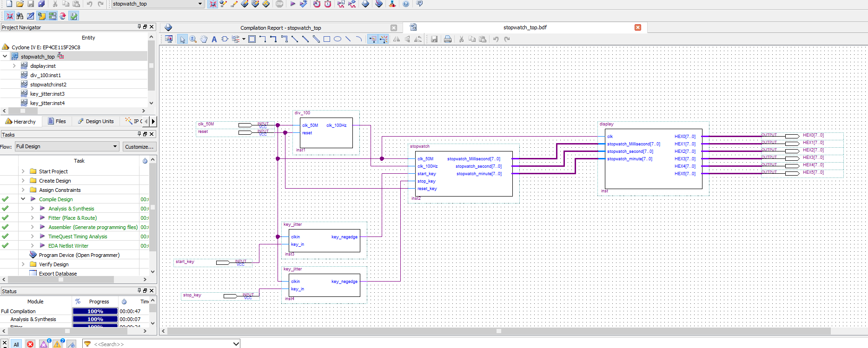Click the Help question mark icon
The image size is (868, 348).
(x=406, y=4)
